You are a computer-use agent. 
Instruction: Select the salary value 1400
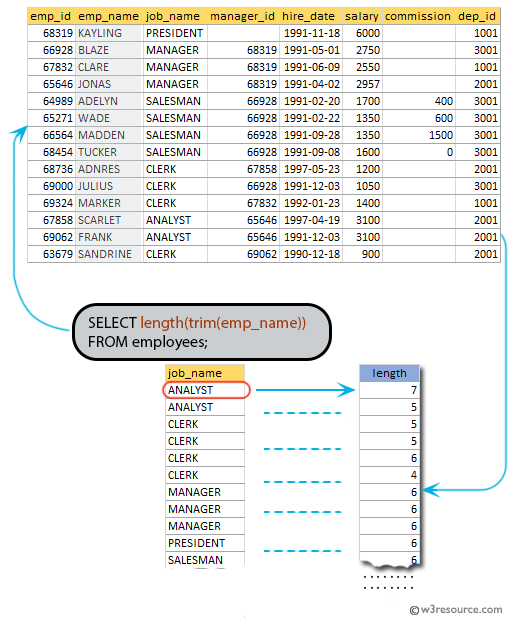click(x=362, y=203)
